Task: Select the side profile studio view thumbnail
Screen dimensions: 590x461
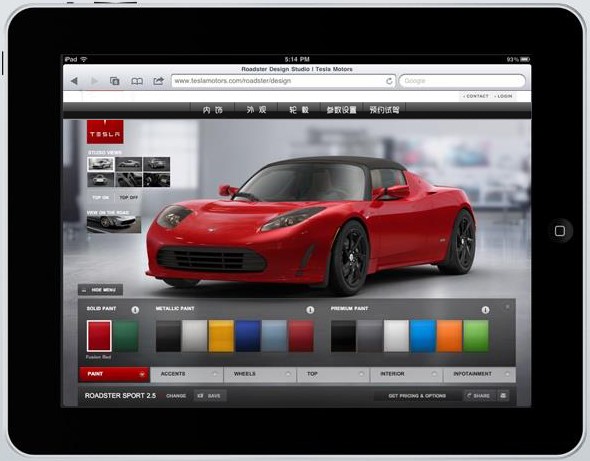Action: (x=128, y=164)
